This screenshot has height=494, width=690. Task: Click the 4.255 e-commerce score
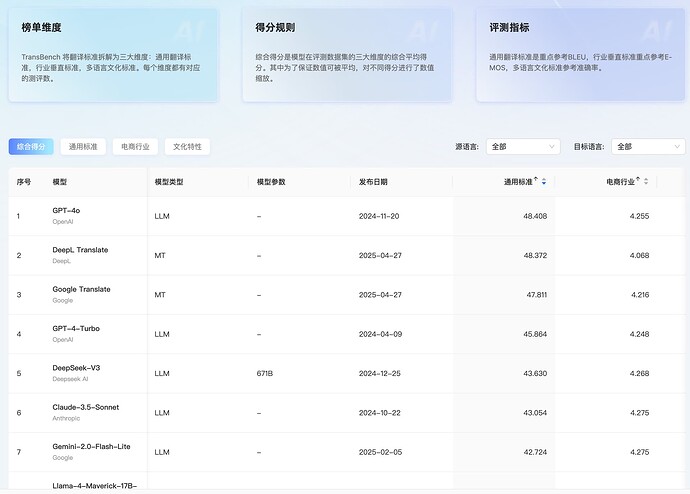[x=639, y=216]
